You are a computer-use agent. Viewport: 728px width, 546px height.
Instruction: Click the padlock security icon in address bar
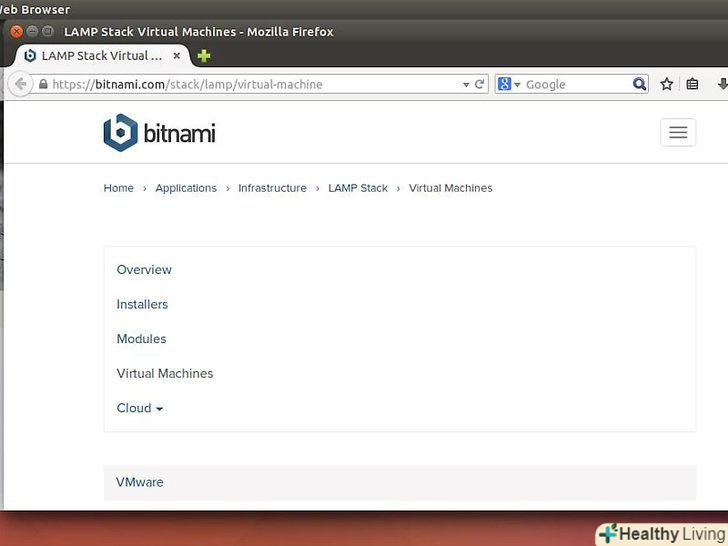point(43,84)
